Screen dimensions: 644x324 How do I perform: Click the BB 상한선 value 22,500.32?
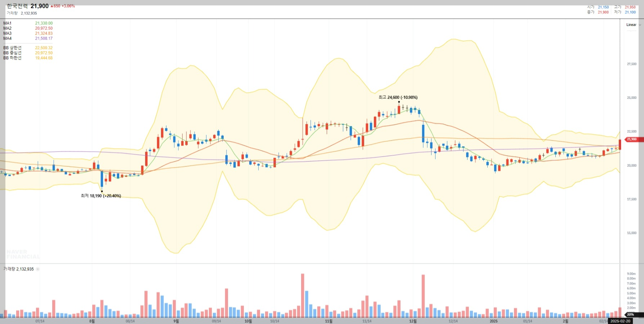pos(44,48)
